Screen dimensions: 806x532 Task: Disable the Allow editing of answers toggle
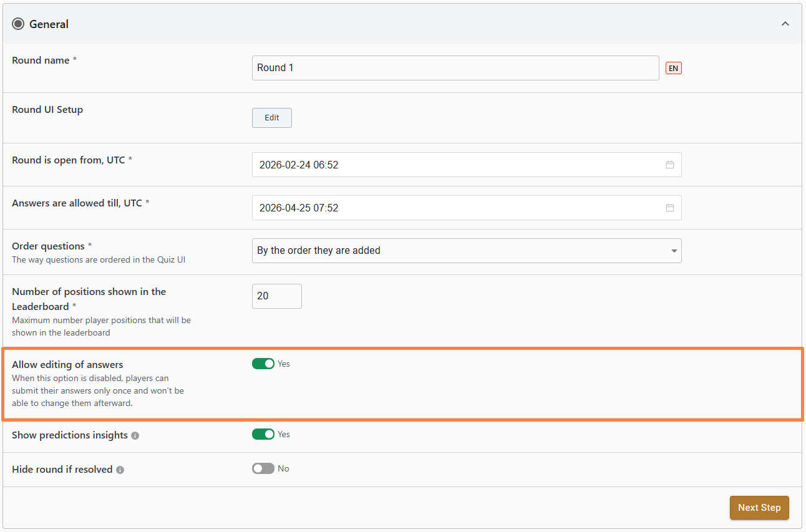pyautogui.click(x=263, y=364)
